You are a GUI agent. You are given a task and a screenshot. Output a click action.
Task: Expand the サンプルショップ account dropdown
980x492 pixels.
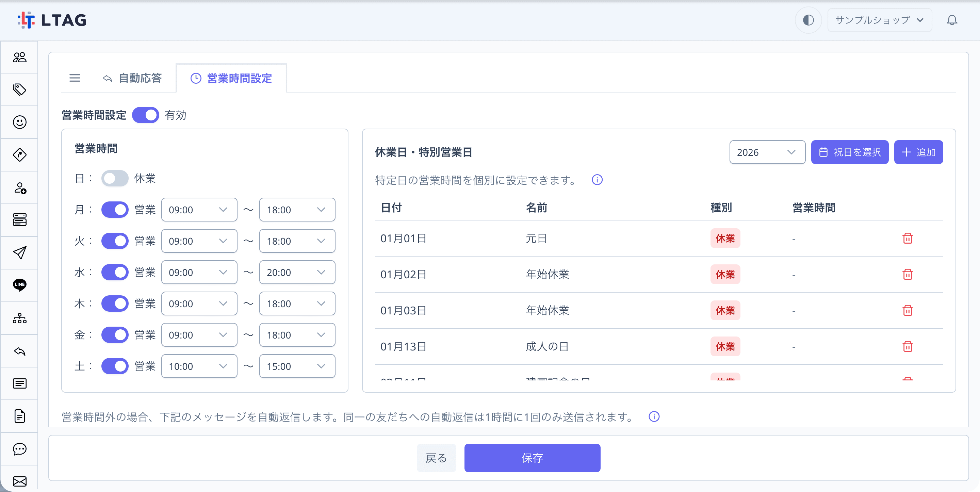click(879, 20)
